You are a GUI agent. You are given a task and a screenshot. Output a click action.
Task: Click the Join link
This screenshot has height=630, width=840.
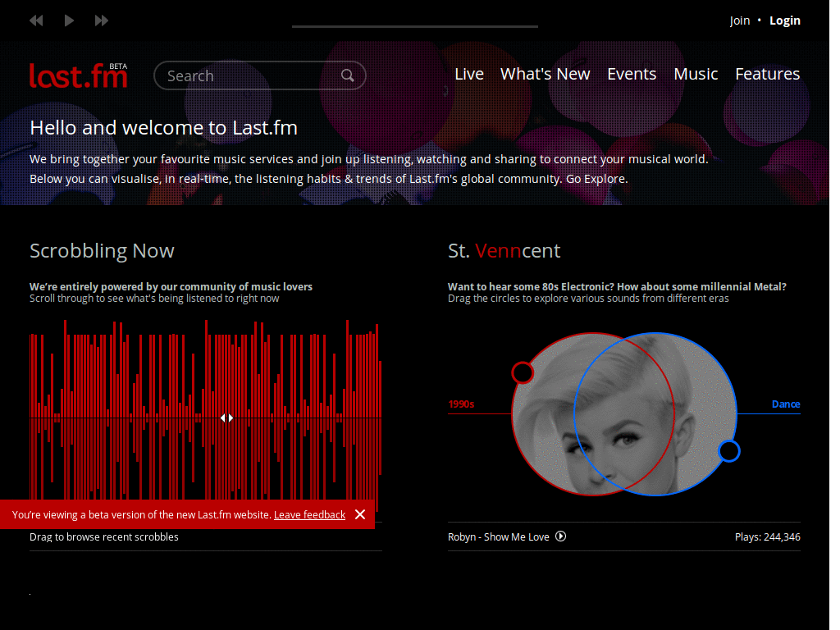click(739, 20)
